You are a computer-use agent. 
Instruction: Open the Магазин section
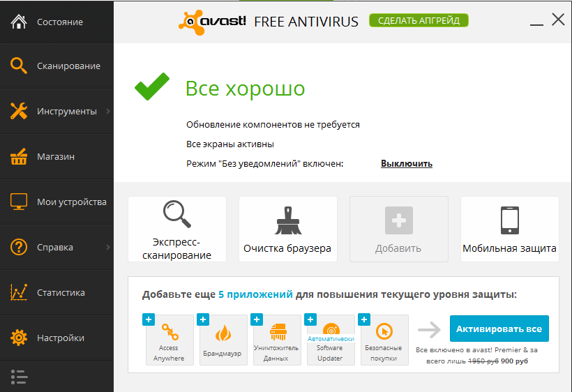tap(57, 156)
